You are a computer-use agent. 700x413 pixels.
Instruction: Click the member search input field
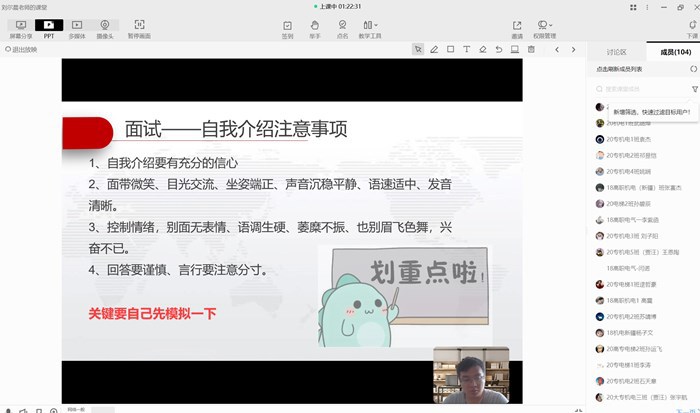tap(640, 89)
